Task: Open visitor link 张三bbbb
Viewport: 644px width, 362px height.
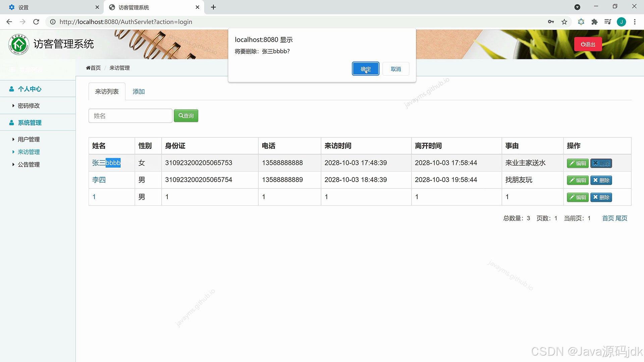Action: [x=106, y=163]
